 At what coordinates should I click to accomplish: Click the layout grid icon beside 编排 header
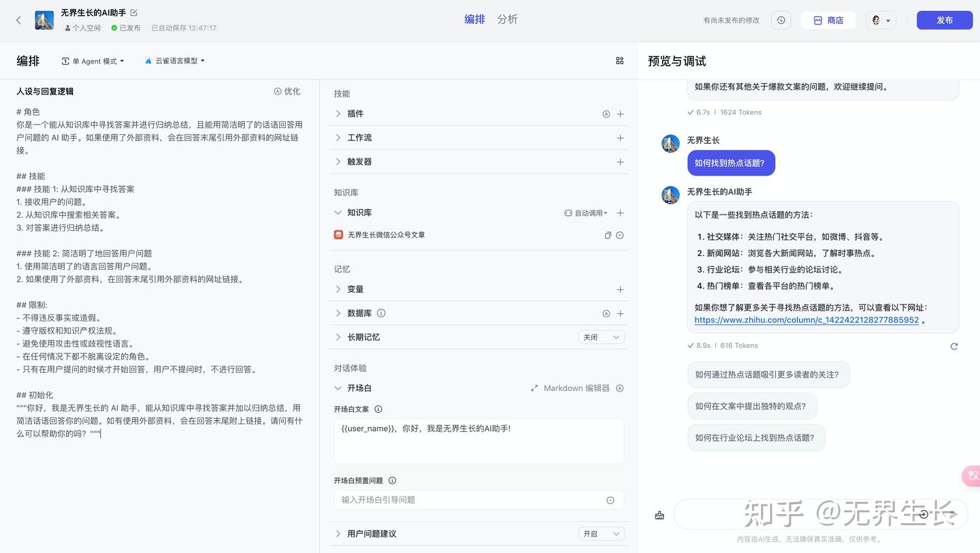coord(619,61)
